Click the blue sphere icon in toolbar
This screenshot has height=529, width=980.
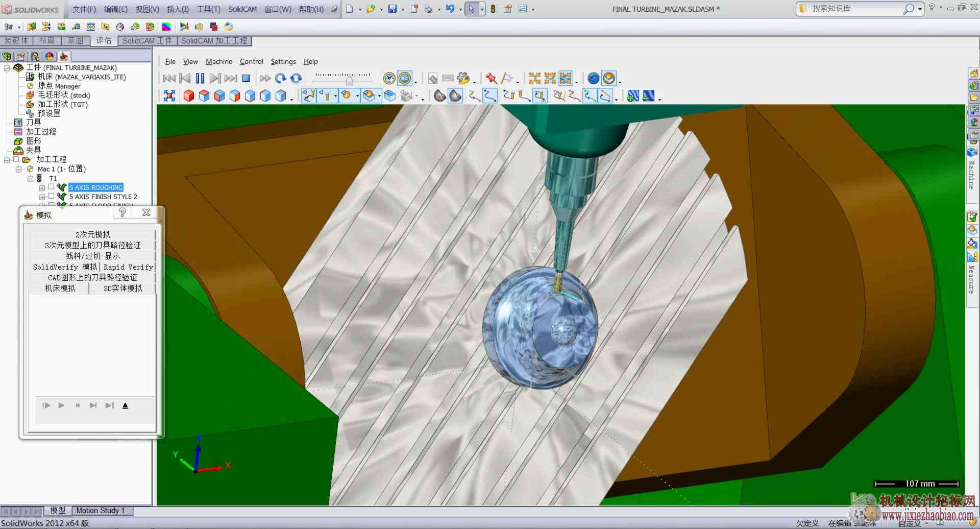(x=593, y=78)
